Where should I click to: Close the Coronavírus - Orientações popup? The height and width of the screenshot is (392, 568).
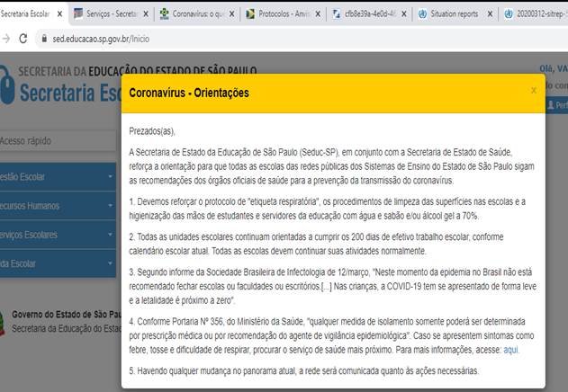tap(534, 91)
